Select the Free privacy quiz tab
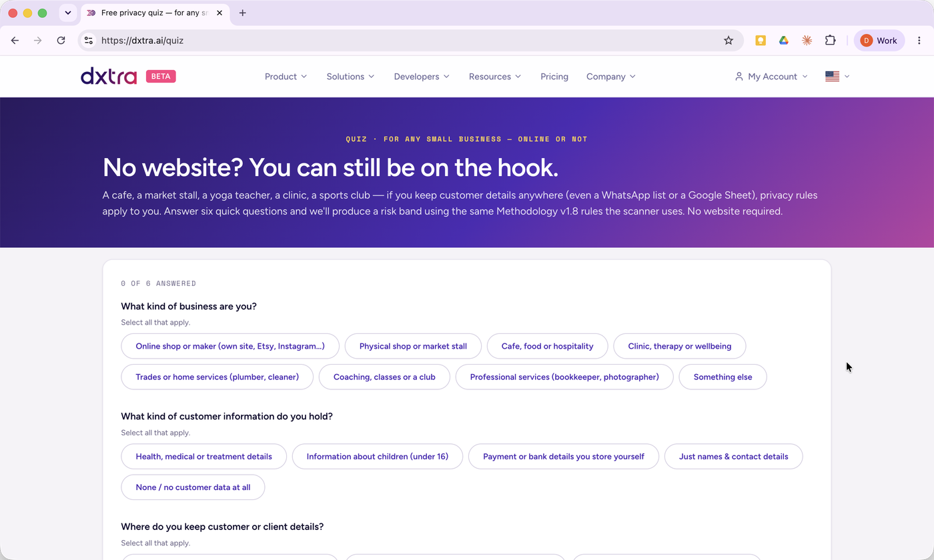934x560 pixels. tap(155, 13)
